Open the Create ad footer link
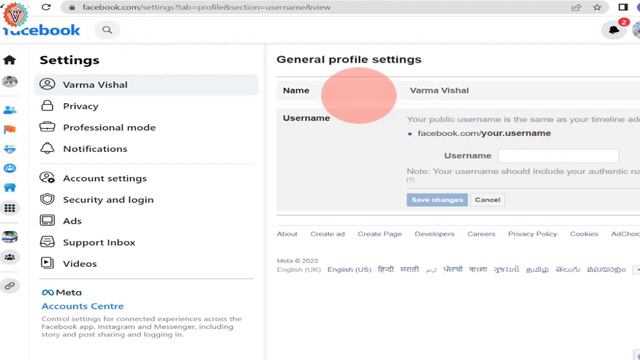This screenshot has width=640, height=360. pyautogui.click(x=327, y=234)
